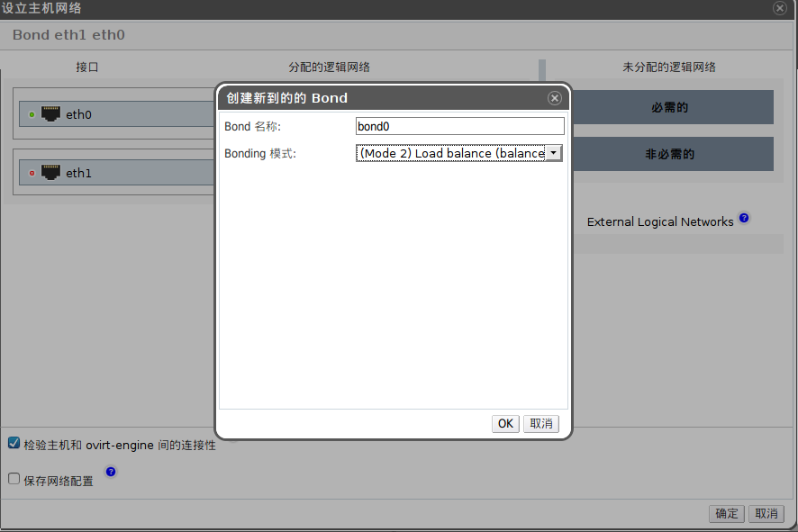This screenshot has width=798, height=532.
Task: Click the eth1 network port icon
Action: (x=51, y=173)
